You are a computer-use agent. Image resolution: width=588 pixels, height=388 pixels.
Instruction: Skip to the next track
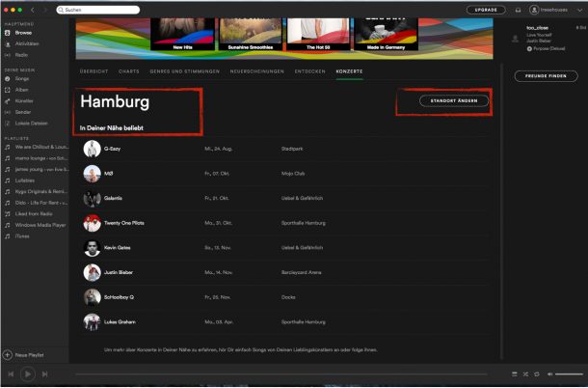(x=44, y=374)
